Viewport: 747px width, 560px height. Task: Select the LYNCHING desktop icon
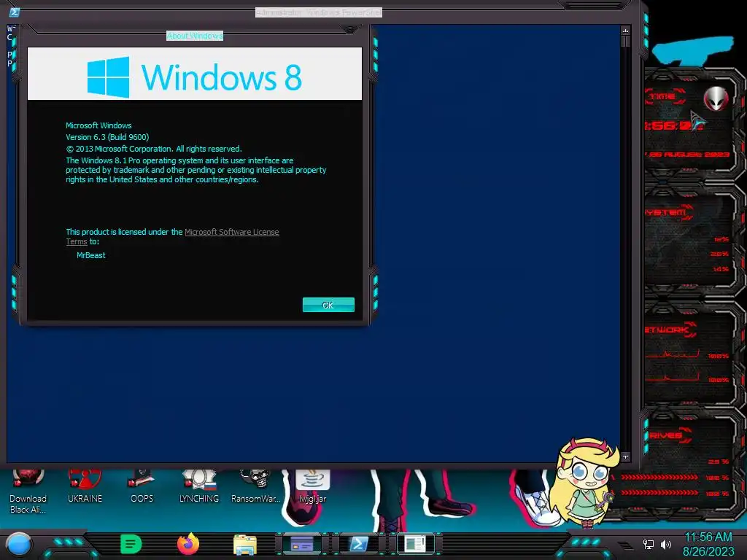pos(198,486)
